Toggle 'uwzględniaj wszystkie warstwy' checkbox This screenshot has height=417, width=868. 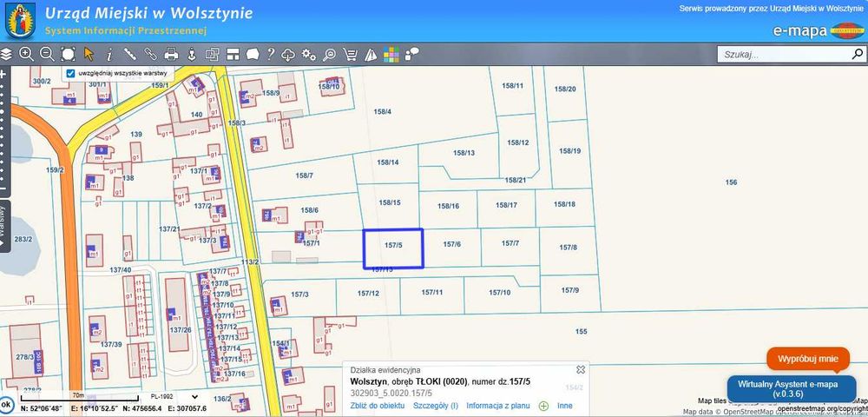pos(70,73)
